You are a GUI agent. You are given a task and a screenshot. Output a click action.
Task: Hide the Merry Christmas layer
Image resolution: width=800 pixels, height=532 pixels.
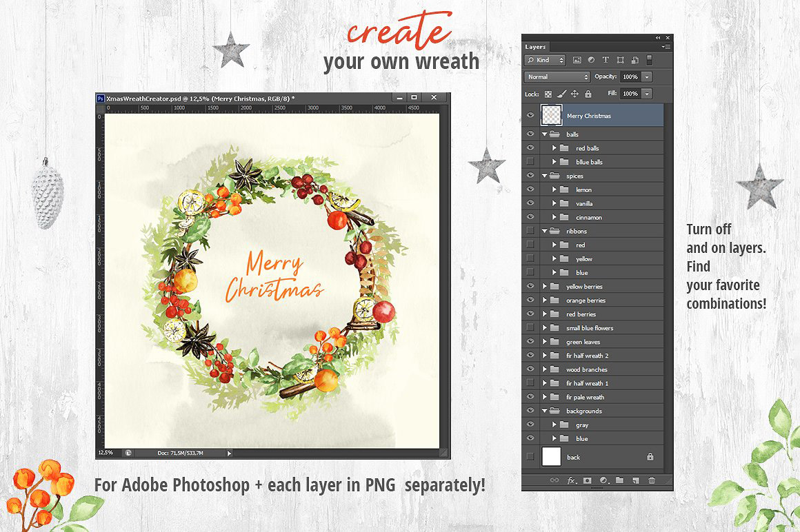(530, 115)
